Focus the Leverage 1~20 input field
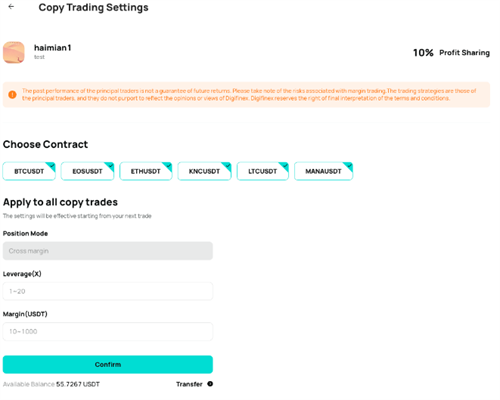Screen dimensions: 500x400 tap(108, 291)
